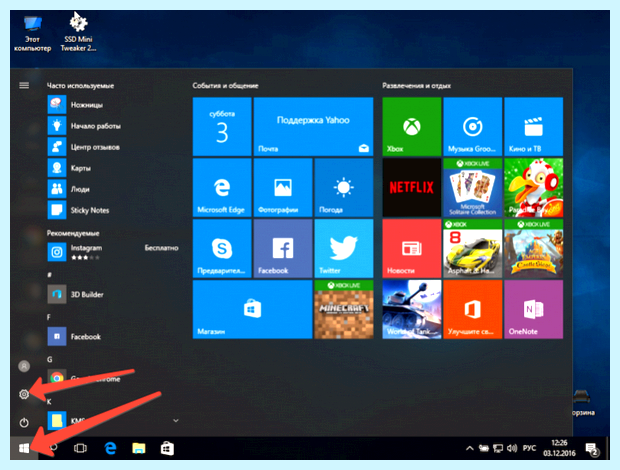This screenshot has height=470, width=620.
Task: Open Люди app in list
Action: click(x=113, y=189)
